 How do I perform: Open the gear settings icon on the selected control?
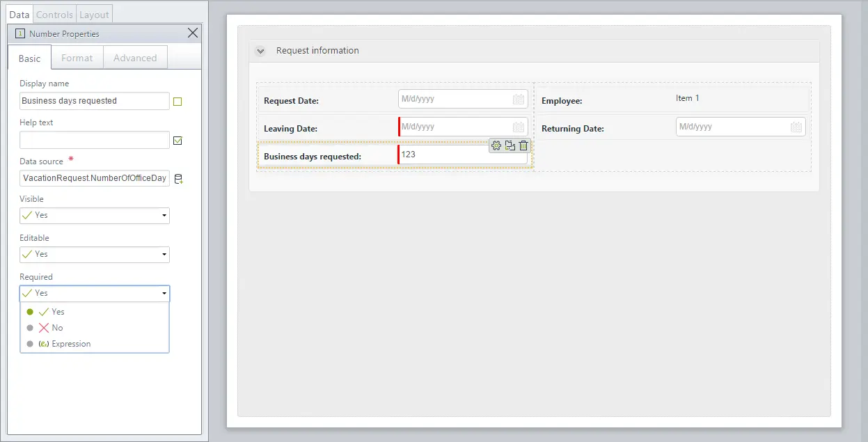click(496, 145)
